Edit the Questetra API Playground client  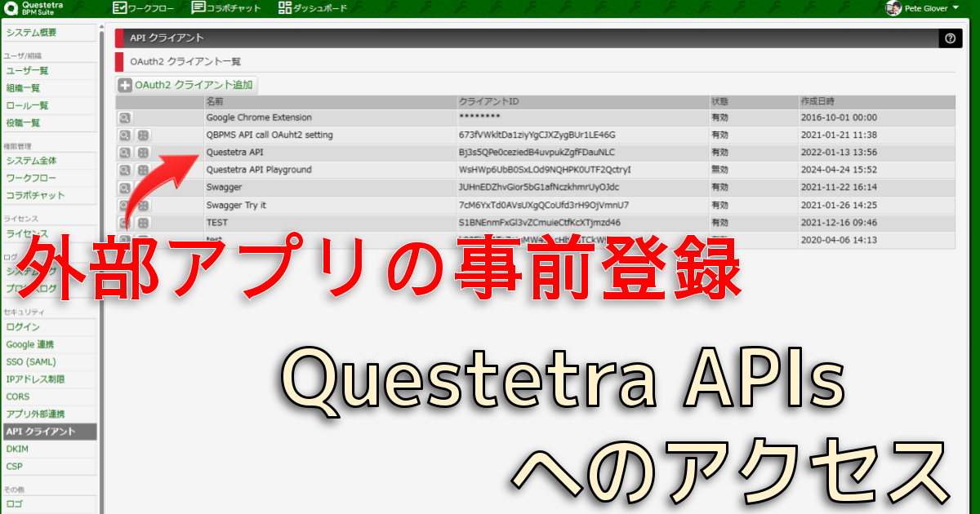pyautogui.click(x=144, y=171)
